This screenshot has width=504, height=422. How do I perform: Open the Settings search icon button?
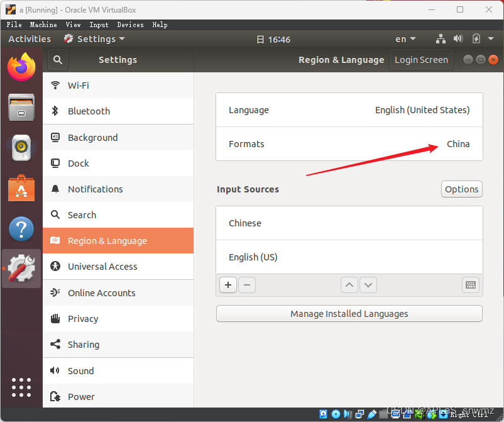click(58, 60)
